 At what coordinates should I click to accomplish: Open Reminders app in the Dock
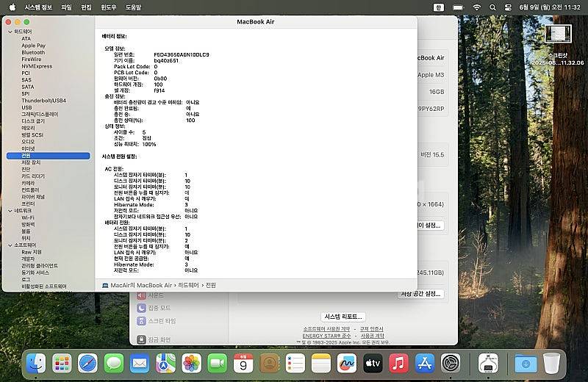[x=295, y=363]
